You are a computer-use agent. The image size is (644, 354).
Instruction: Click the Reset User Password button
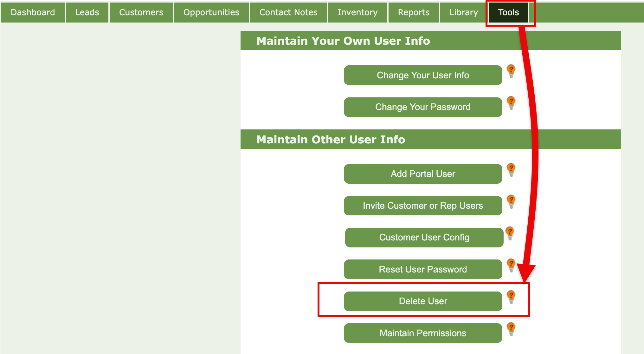coord(423,269)
